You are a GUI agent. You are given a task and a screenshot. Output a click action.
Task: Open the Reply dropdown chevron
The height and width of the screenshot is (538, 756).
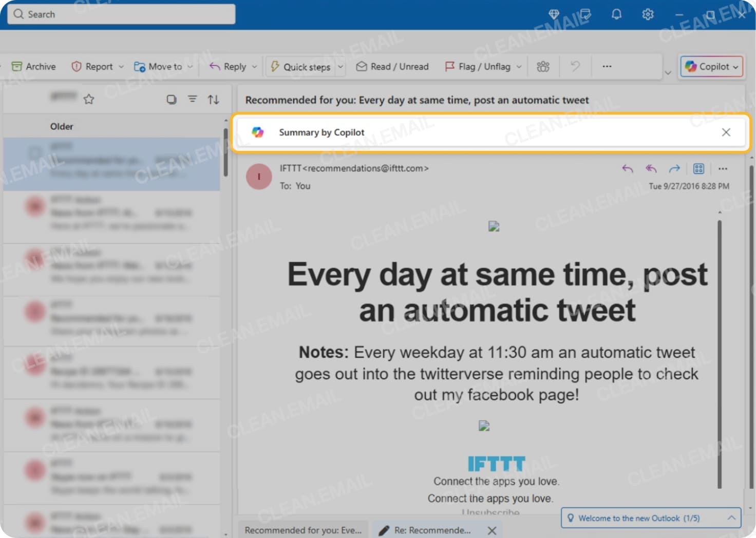pos(255,67)
